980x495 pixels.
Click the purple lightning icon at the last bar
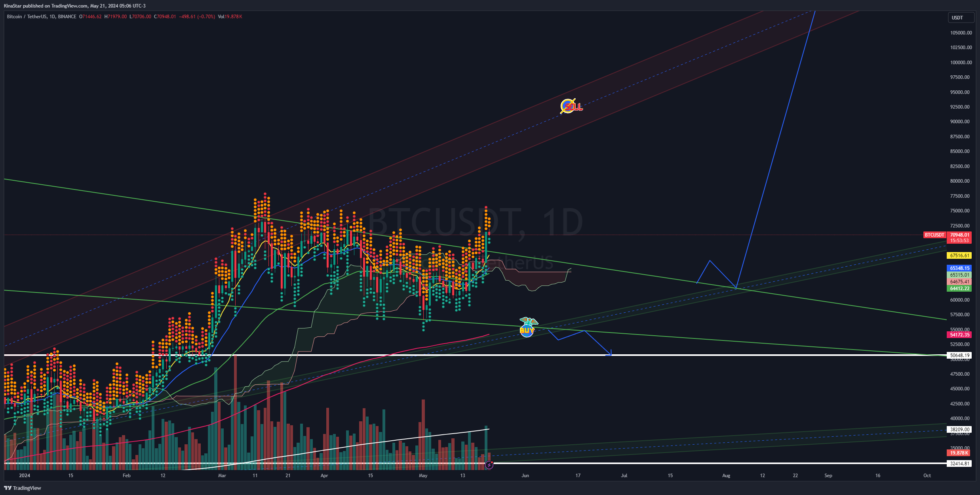pos(489,465)
